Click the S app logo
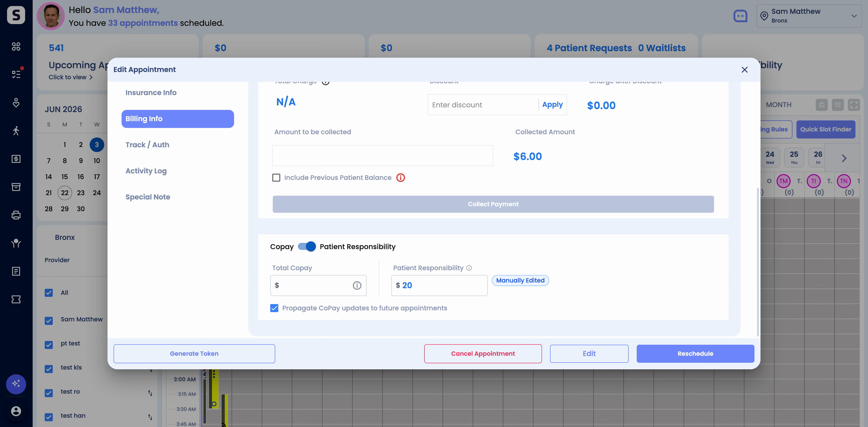The image size is (868, 427). 16,15
